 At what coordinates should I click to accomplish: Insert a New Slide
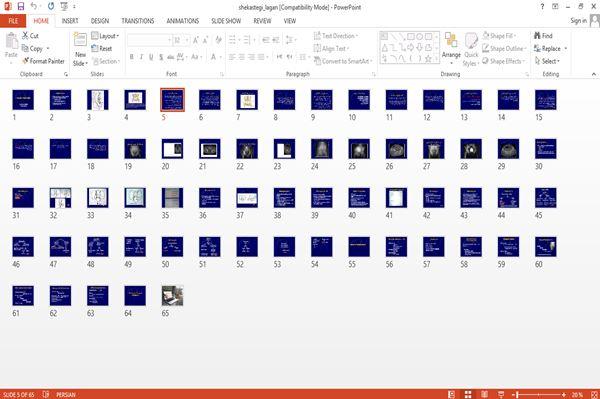coord(80,50)
